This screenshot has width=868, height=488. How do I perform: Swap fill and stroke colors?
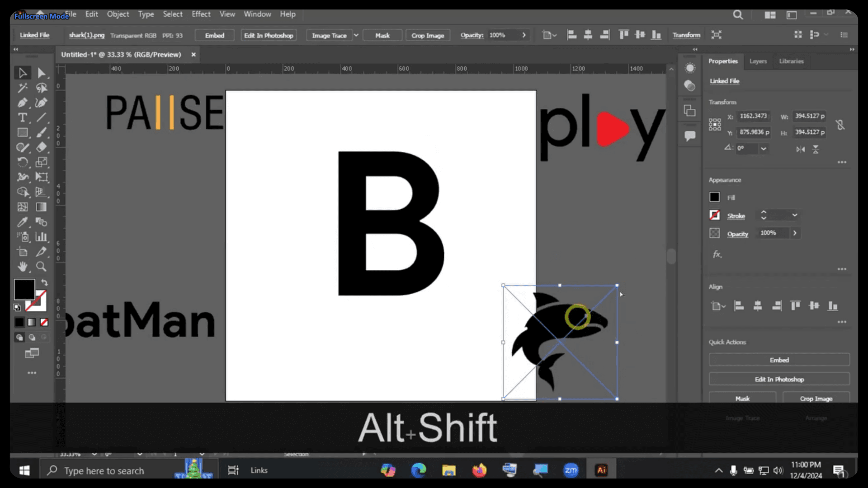[x=44, y=282]
